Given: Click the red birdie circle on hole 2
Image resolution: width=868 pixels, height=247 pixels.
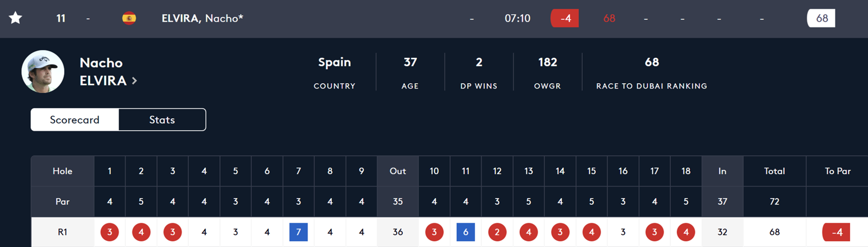Looking at the screenshot, I should pos(141,232).
